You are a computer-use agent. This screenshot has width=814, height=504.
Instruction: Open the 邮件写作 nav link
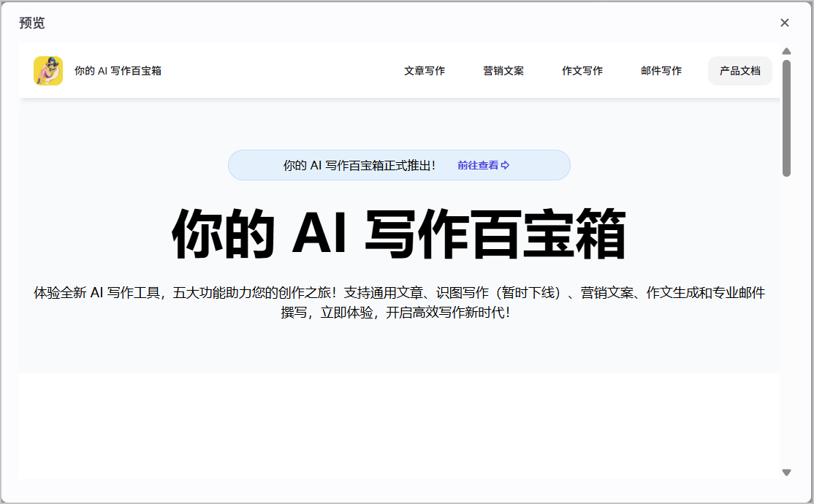(661, 71)
